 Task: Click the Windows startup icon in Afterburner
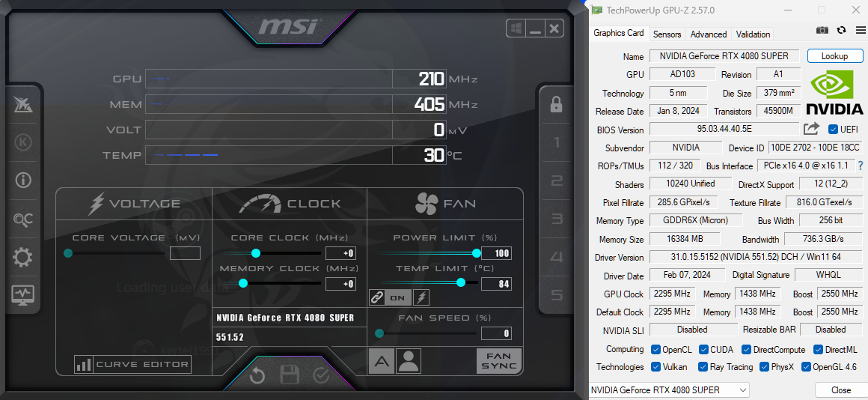(x=516, y=28)
